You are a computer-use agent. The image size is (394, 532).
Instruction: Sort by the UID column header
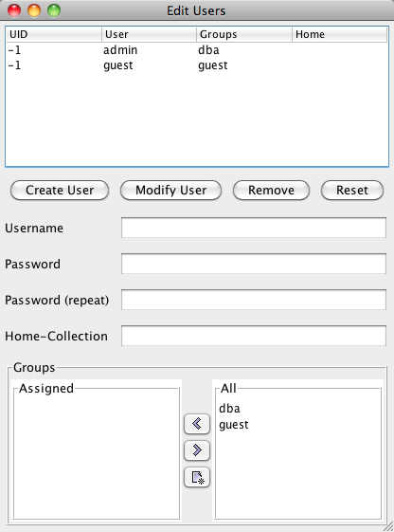pos(54,34)
